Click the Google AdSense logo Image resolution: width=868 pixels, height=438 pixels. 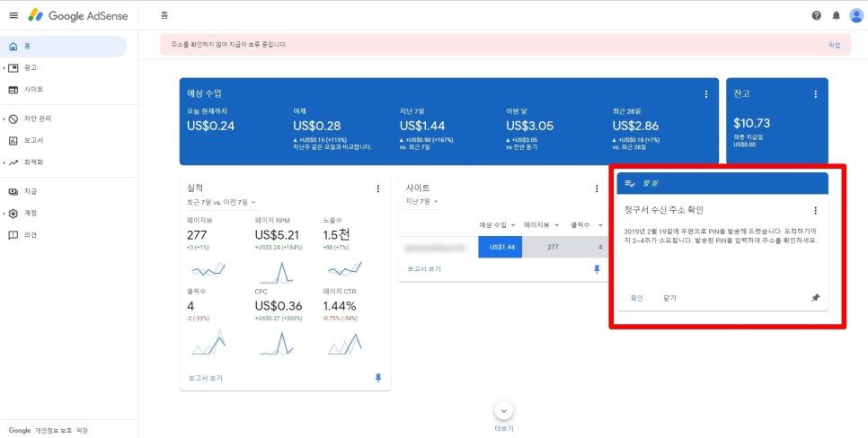pyautogui.click(x=78, y=15)
